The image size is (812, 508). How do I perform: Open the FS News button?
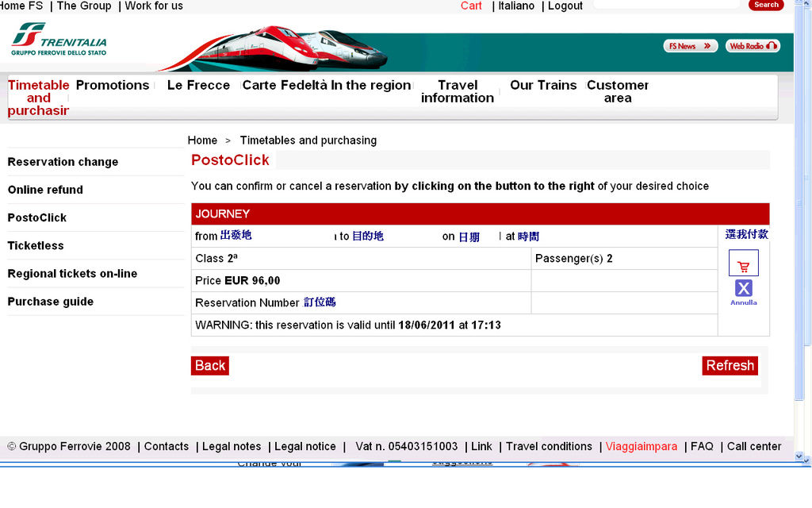(x=691, y=46)
